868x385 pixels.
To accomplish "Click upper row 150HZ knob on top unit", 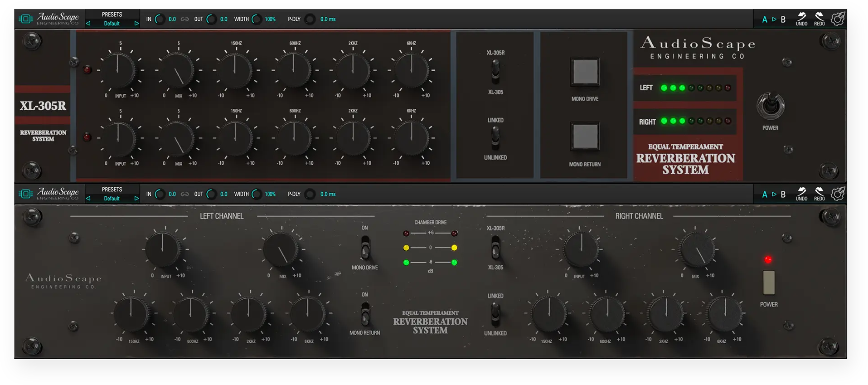I will click(235, 70).
